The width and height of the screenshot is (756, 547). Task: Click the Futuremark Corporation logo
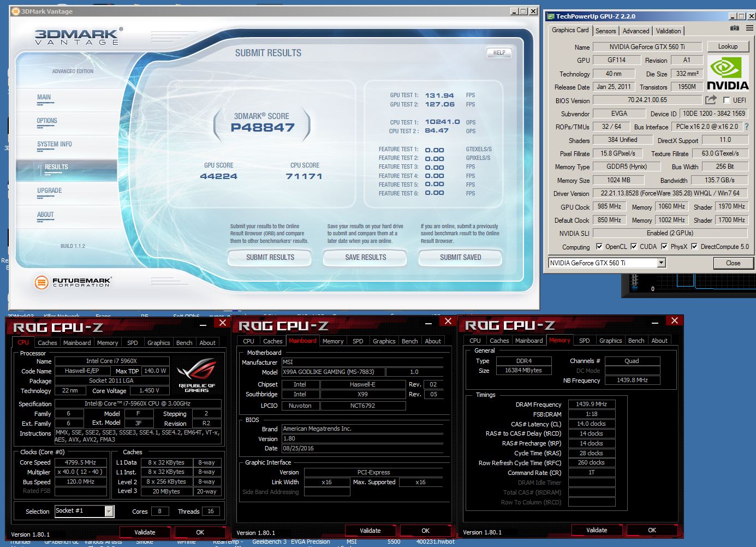73,282
